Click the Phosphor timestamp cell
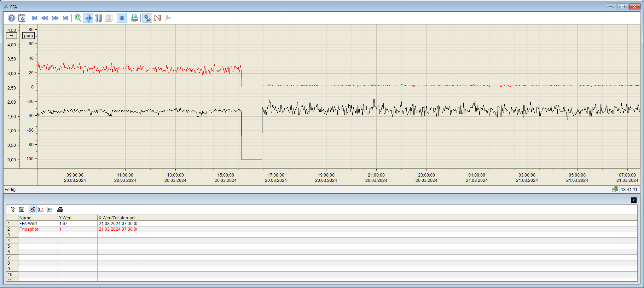The image size is (644, 288). click(117, 229)
